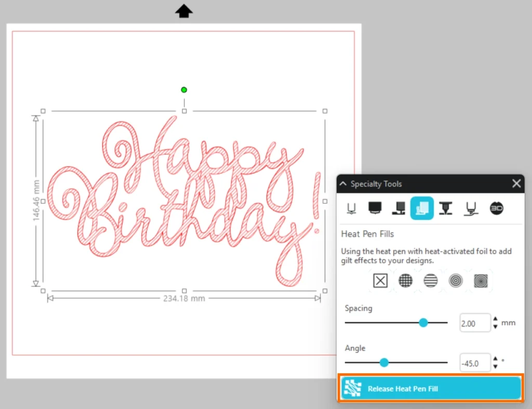Click the Angle slider handle
The height and width of the screenshot is (409, 532).
coord(384,362)
